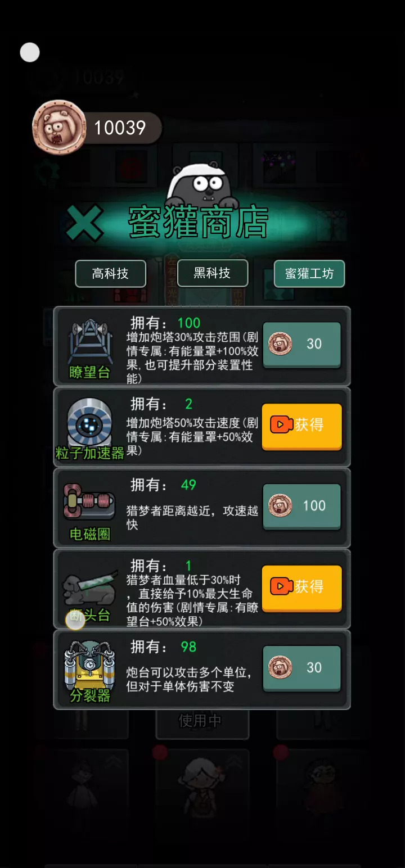Switch to the 黑科技 tab

213,273
